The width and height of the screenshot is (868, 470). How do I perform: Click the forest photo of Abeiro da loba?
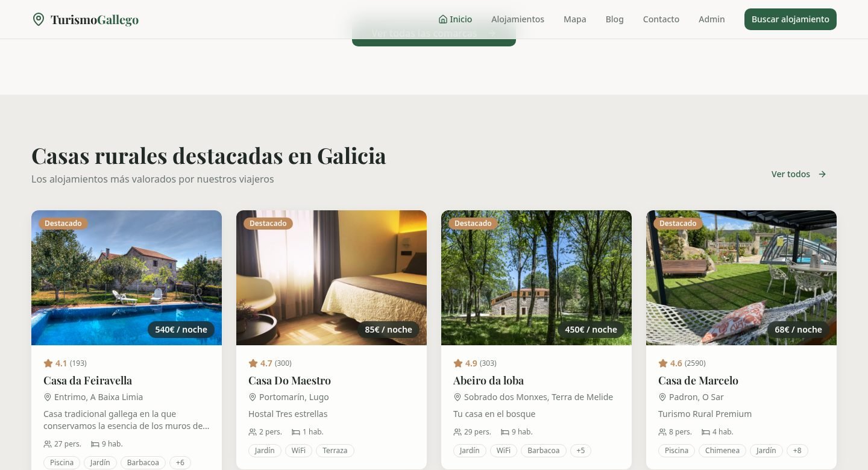pos(536,278)
